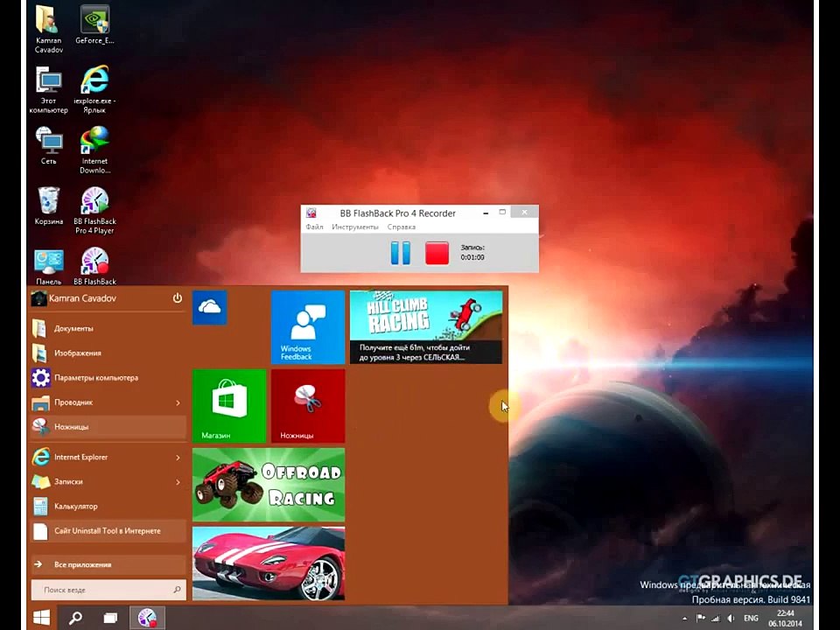840x630 pixels.
Task: Launch BB FlashBack Pro 4 Player shortcut
Action: (x=94, y=211)
